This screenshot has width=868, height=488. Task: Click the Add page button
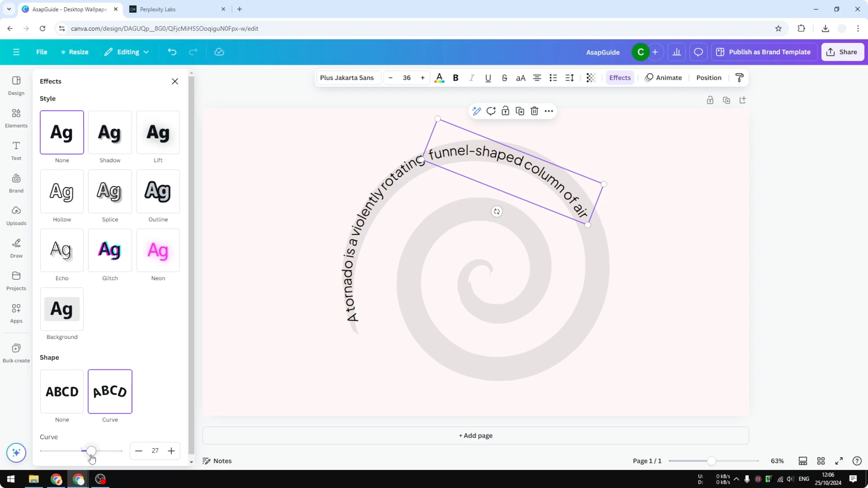(x=476, y=435)
